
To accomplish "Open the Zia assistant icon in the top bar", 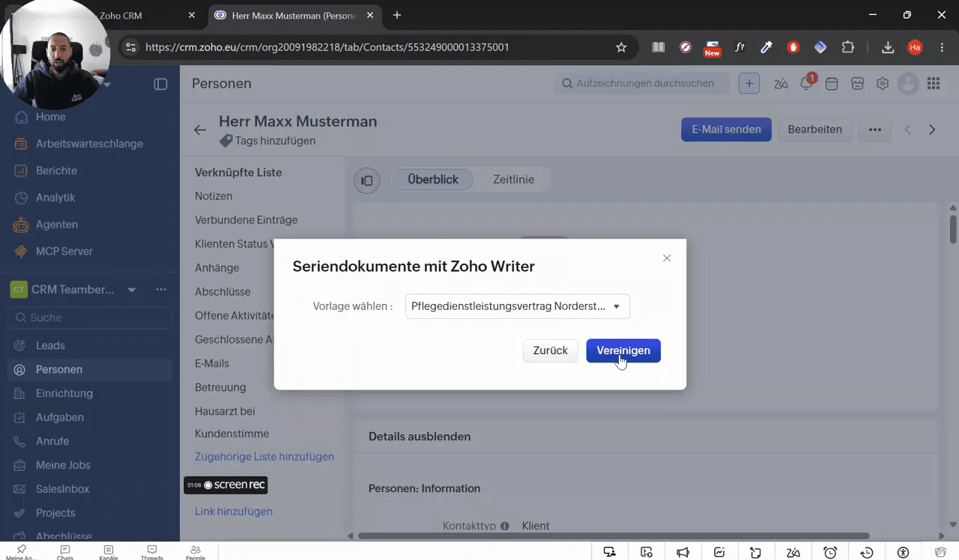I will tap(781, 84).
